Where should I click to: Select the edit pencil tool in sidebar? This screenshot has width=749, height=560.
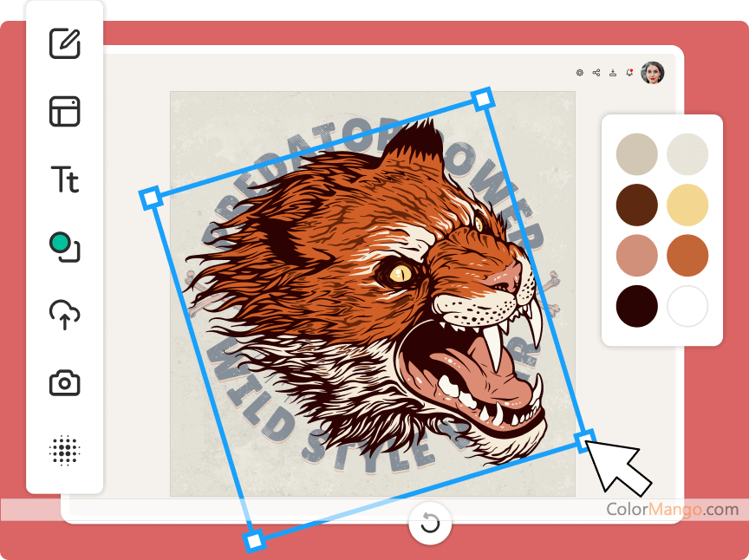point(65,44)
